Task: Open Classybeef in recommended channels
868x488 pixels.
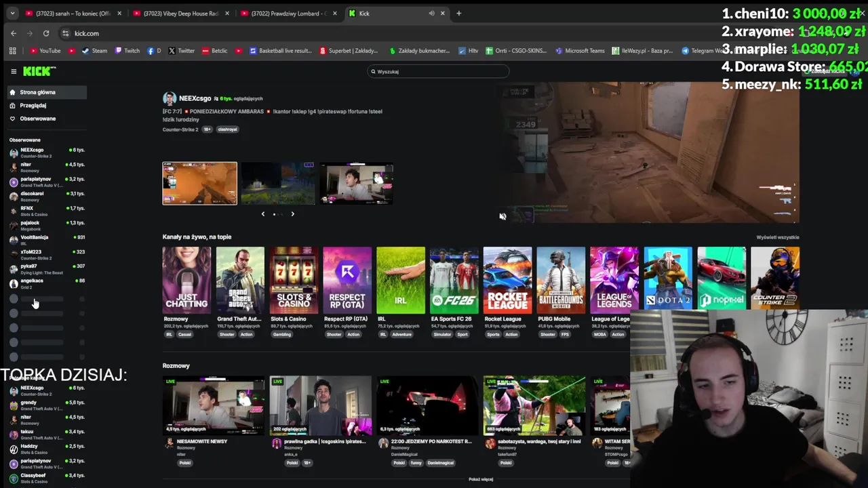Action: [46, 478]
